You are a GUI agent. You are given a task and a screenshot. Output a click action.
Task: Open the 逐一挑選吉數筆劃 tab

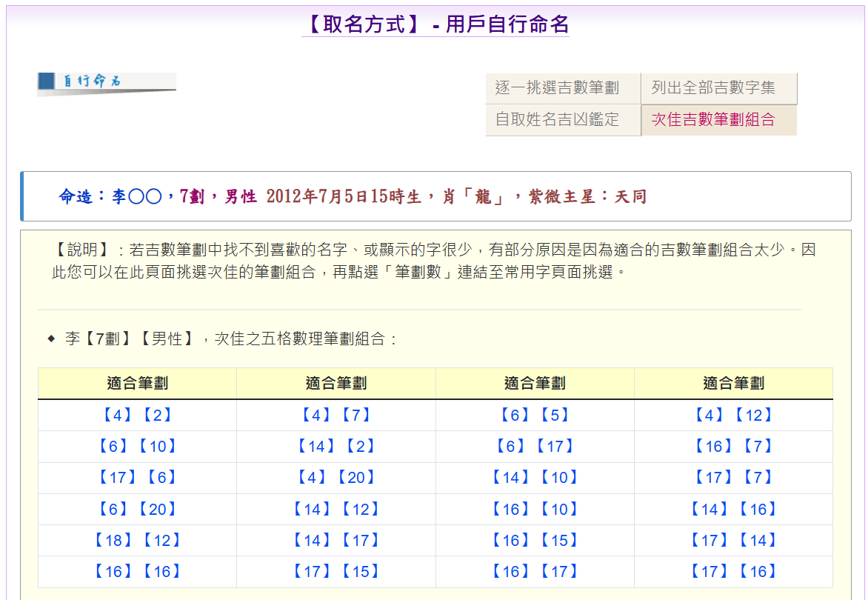(x=557, y=88)
